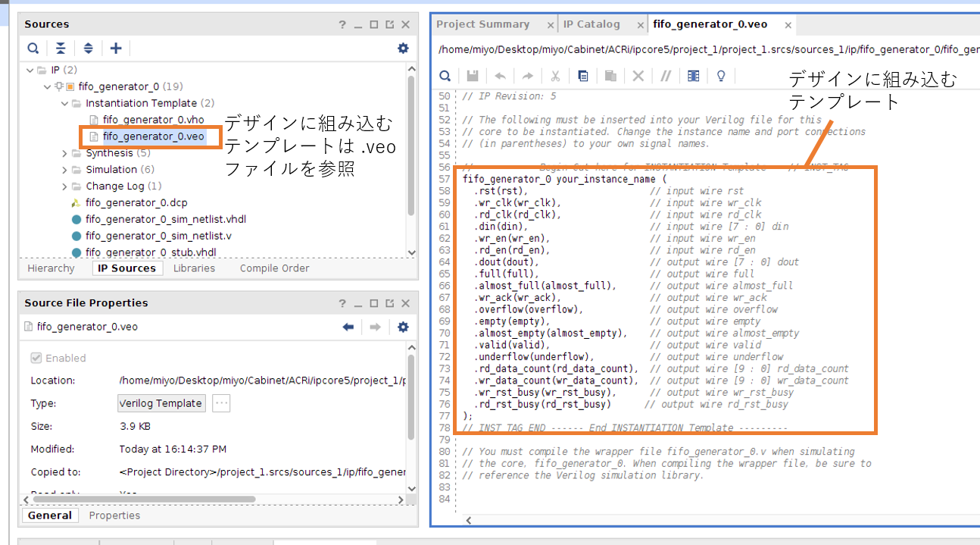The height and width of the screenshot is (545, 980).
Task: Expand the Synthesis folder
Action: point(65,153)
